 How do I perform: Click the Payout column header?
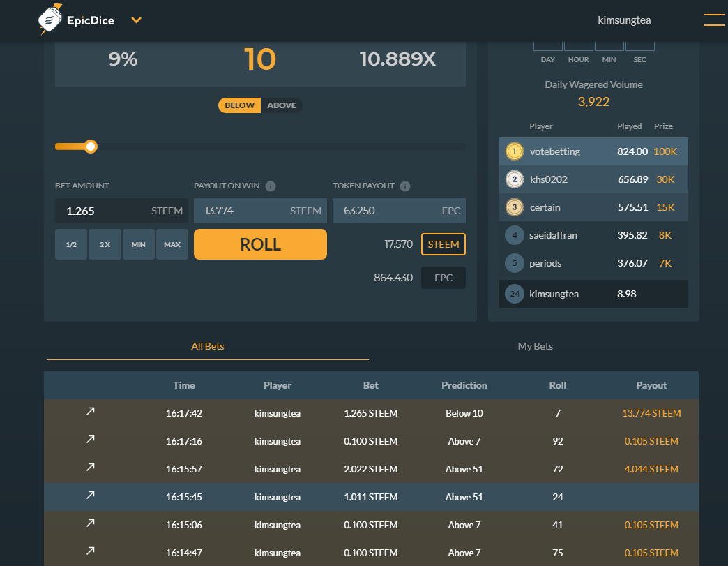point(651,385)
